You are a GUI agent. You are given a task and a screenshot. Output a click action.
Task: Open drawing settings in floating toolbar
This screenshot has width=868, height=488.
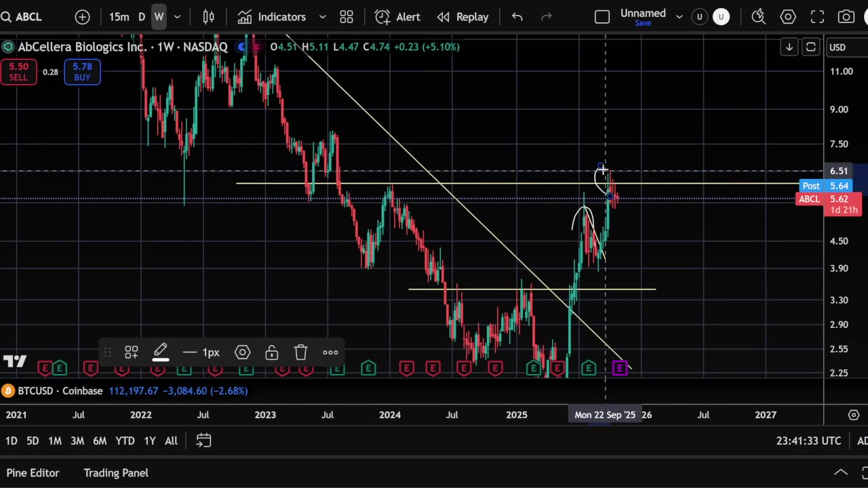click(242, 352)
